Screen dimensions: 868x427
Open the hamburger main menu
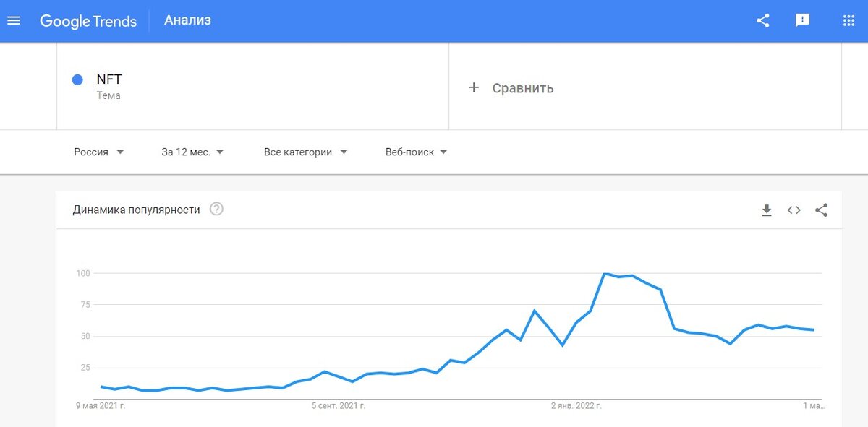13,20
